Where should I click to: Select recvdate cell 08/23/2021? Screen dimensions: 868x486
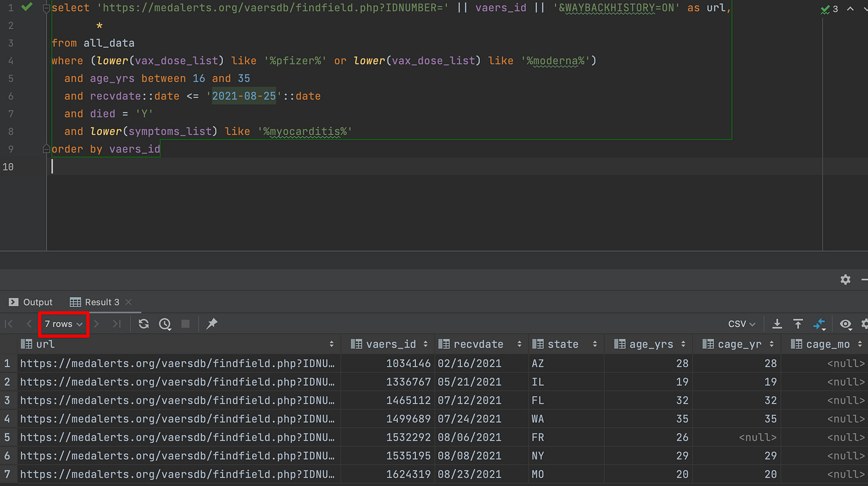(482, 474)
